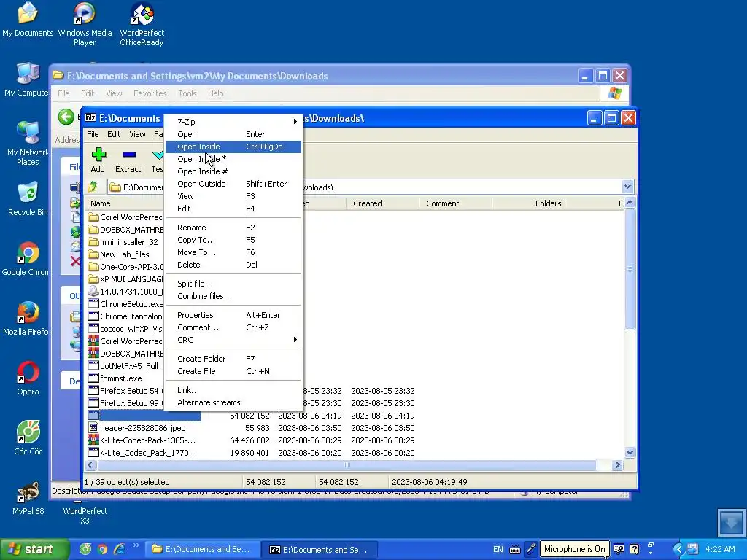Click the Created column header
This screenshot has width=747, height=560.
tap(382, 203)
